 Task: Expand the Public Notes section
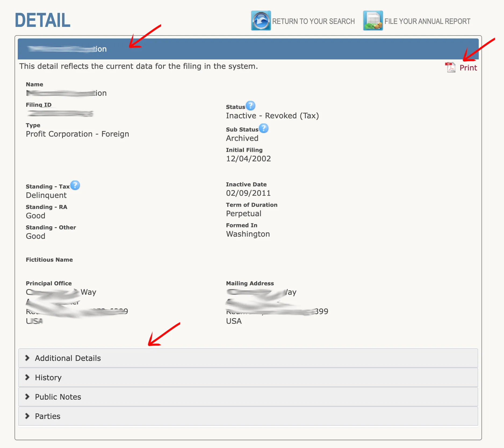[x=248, y=397]
